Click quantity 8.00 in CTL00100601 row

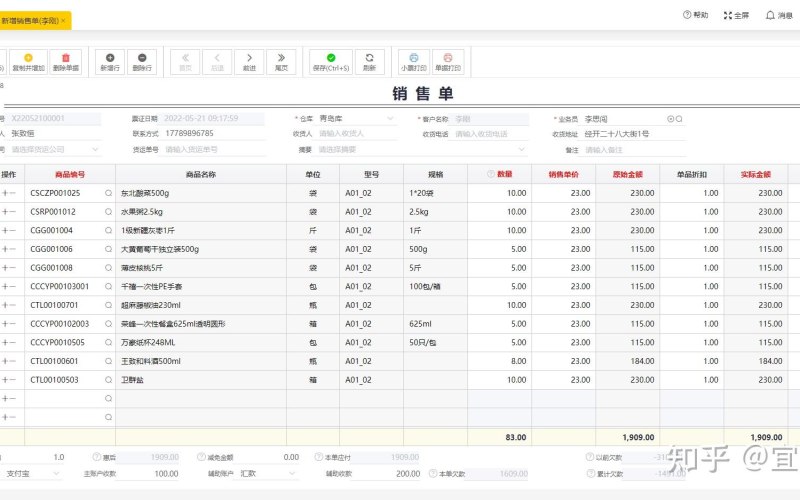pos(518,361)
